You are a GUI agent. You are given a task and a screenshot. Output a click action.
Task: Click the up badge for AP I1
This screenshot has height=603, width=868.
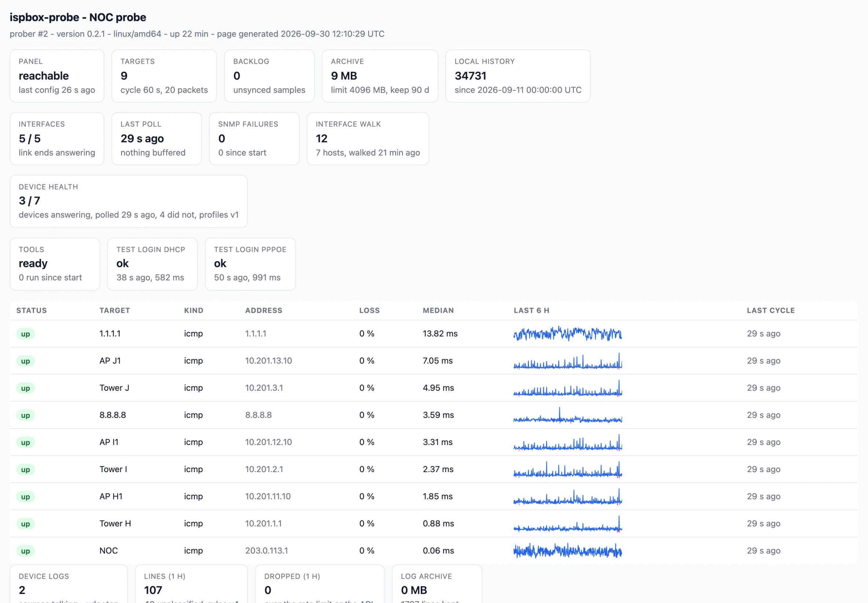click(x=25, y=442)
